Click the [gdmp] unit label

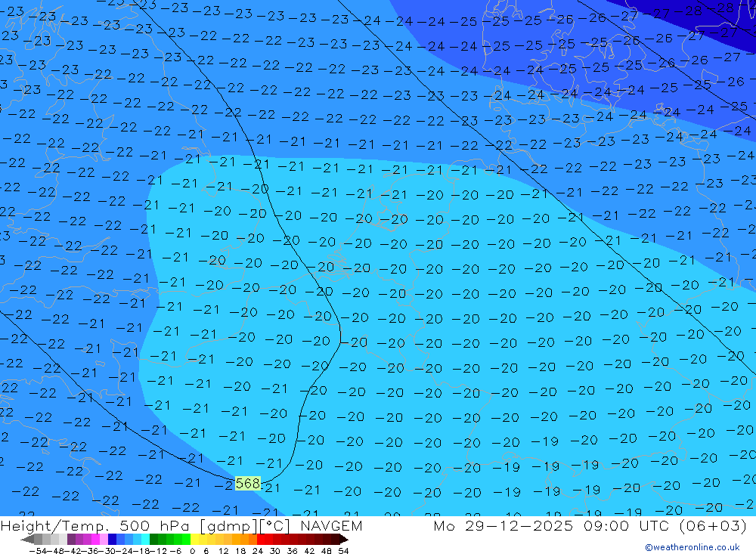(x=229, y=525)
